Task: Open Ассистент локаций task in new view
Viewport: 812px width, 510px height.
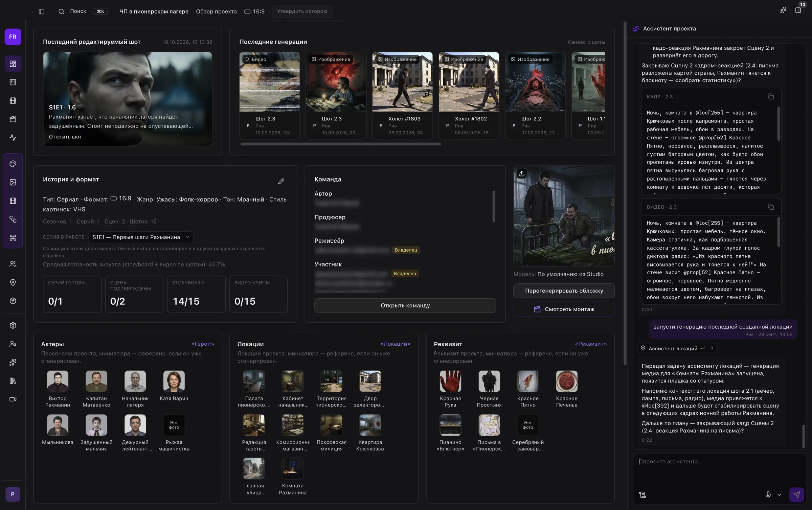Action: tap(711, 348)
